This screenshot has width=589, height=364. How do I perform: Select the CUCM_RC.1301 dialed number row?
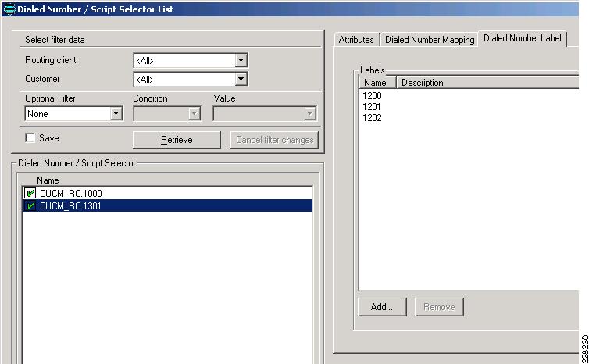167,205
